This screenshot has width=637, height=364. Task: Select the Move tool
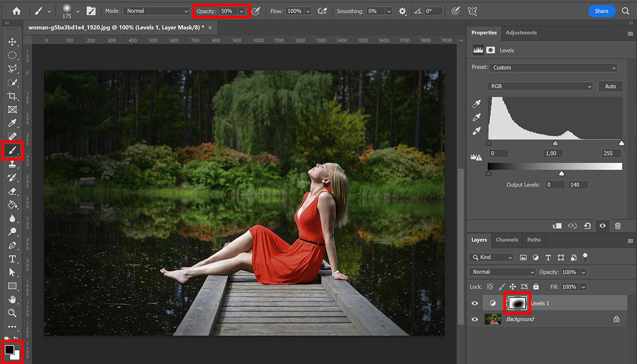click(12, 41)
